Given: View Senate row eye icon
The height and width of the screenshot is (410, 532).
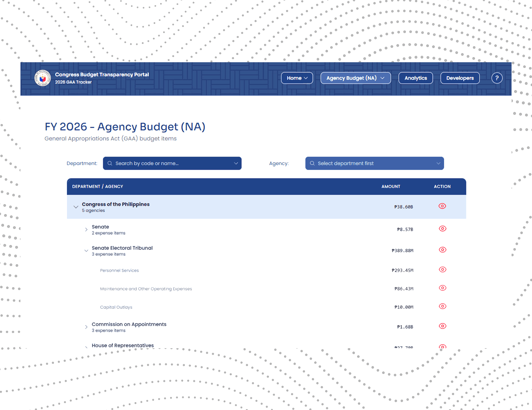Looking at the screenshot, I should [442, 229].
